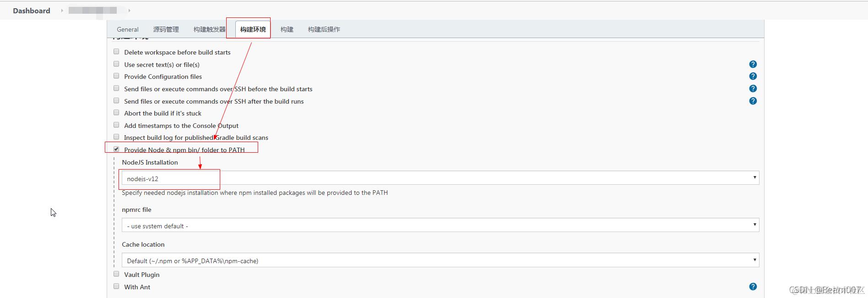This screenshot has height=298, width=868.
Task: Enable Send files over SSH before the build starts
Action: coord(116,88)
